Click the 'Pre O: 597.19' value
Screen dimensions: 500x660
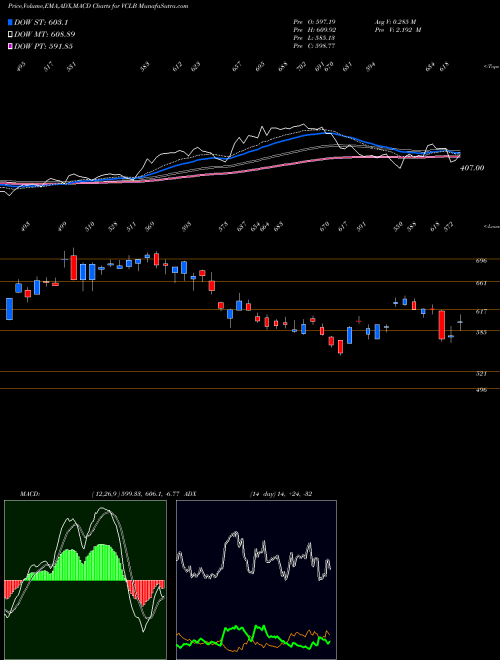314,21
